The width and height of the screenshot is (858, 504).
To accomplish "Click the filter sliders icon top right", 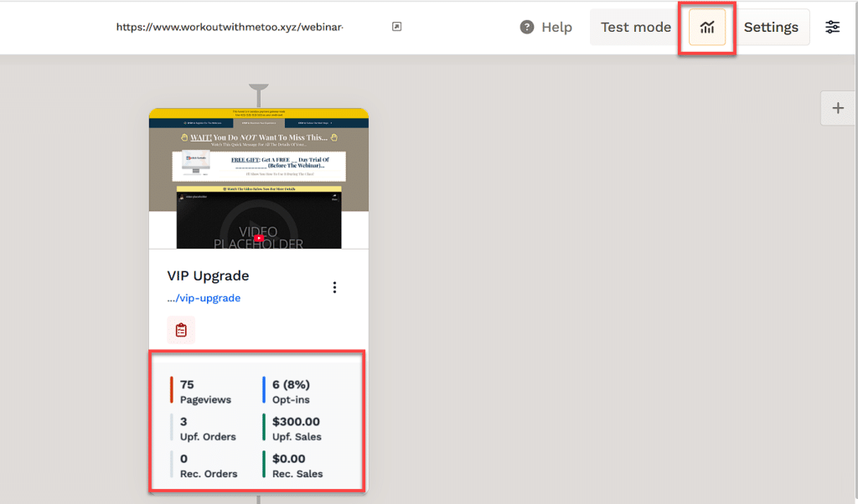I will coord(832,26).
